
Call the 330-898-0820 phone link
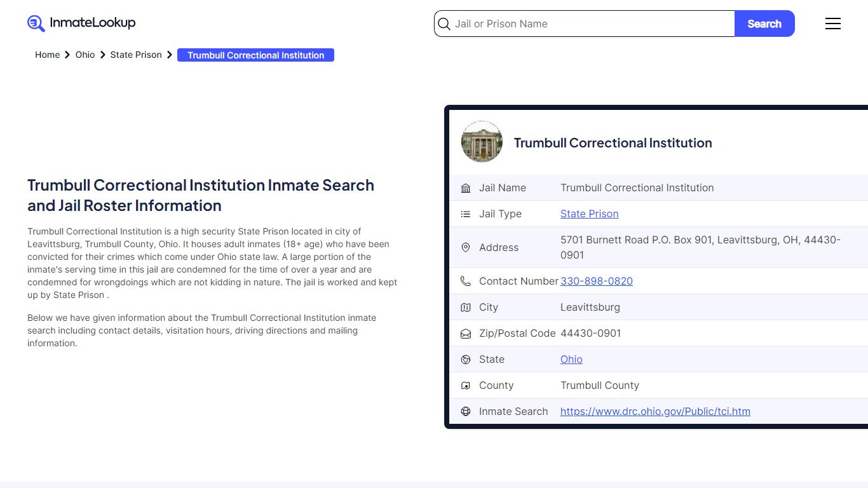pos(597,281)
